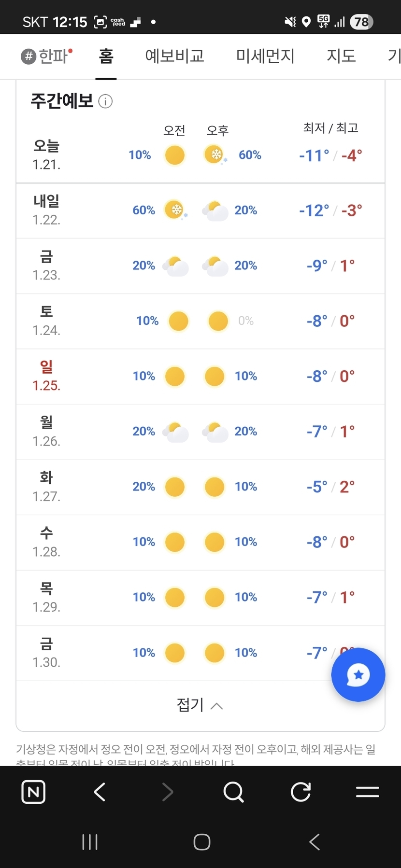Open the Naver home N icon
The width and height of the screenshot is (401, 868).
coord(33,792)
